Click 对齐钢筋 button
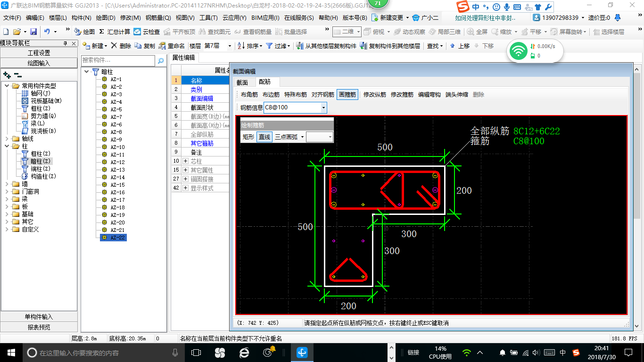The height and width of the screenshot is (362, 644). 323,94
